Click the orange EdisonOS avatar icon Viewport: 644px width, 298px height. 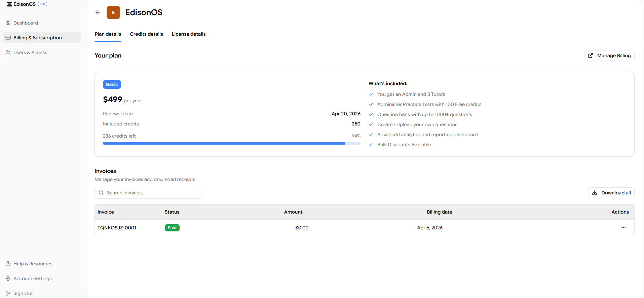113,12
